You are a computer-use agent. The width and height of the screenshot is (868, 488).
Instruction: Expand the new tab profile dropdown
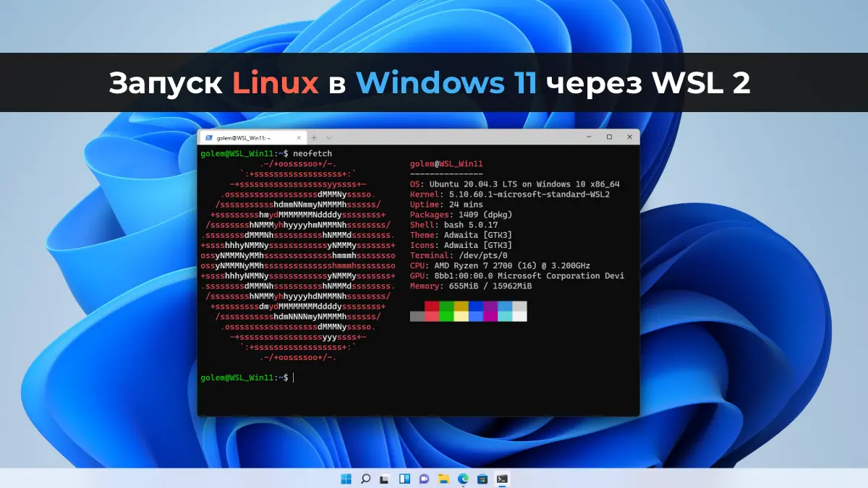point(329,137)
